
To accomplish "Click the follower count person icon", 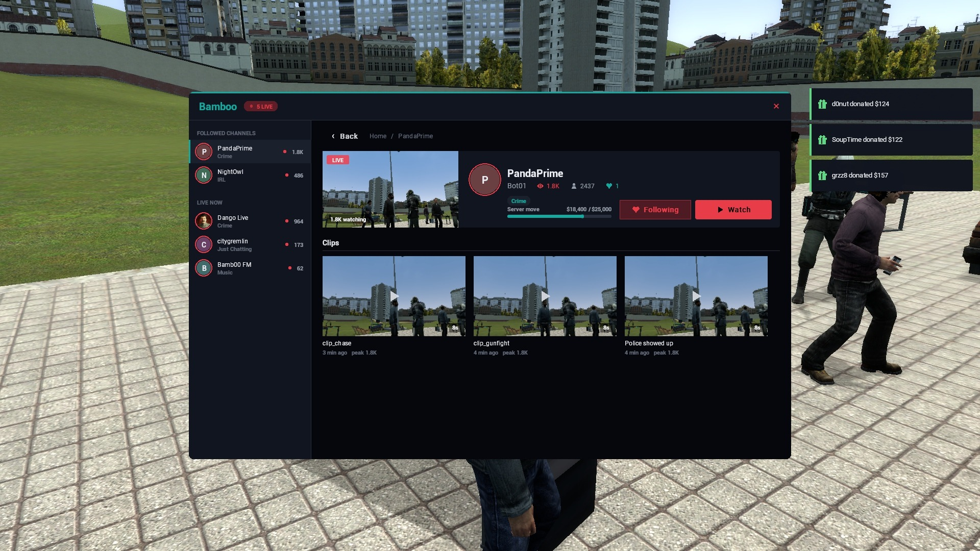I will click(x=574, y=186).
